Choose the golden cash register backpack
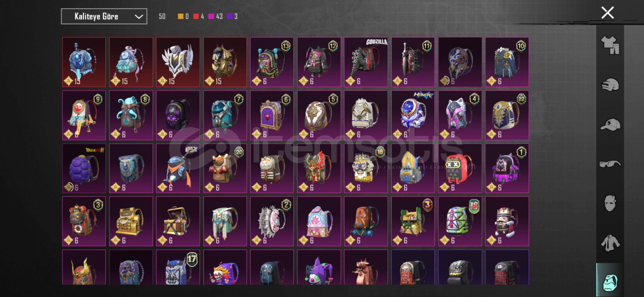 click(131, 221)
